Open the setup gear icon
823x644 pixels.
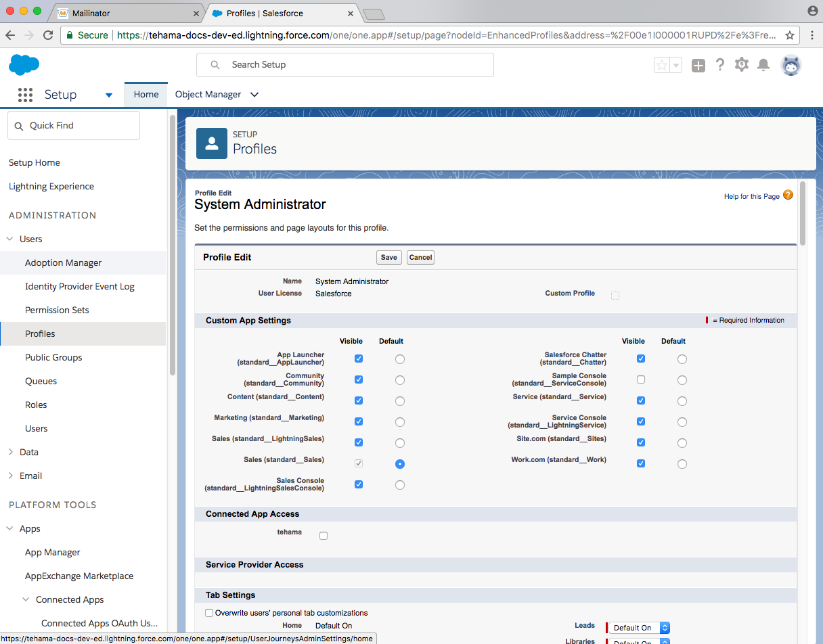pyautogui.click(x=742, y=65)
